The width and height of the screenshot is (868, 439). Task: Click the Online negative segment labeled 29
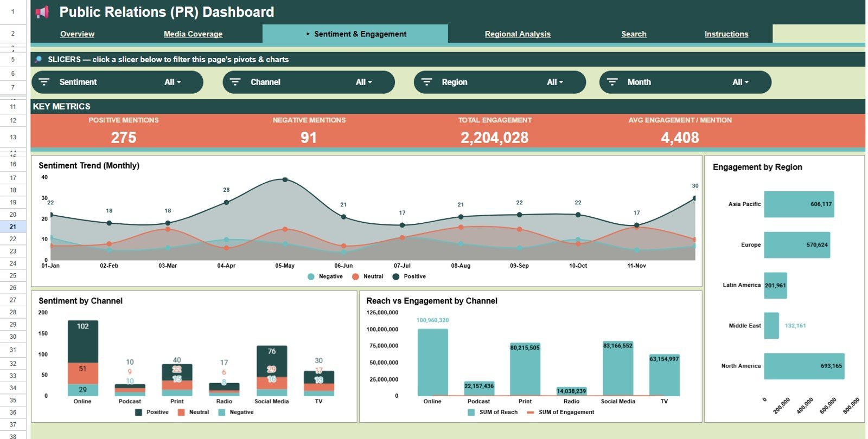coord(83,390)
